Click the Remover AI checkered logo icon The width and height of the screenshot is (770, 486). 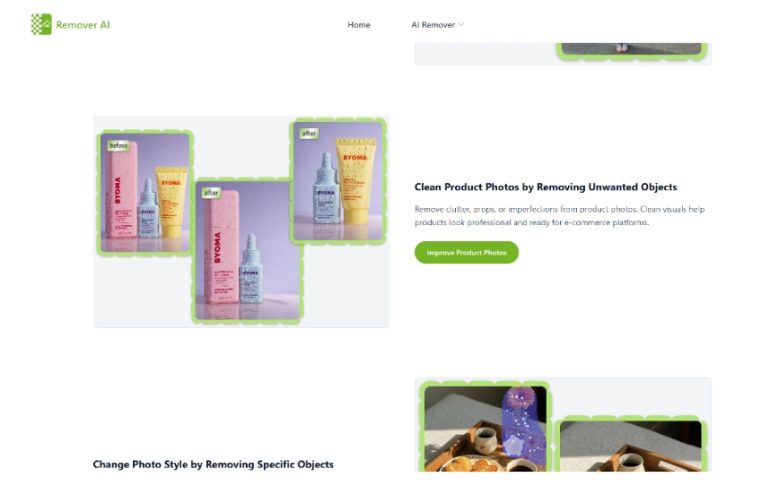coord(41,25)
